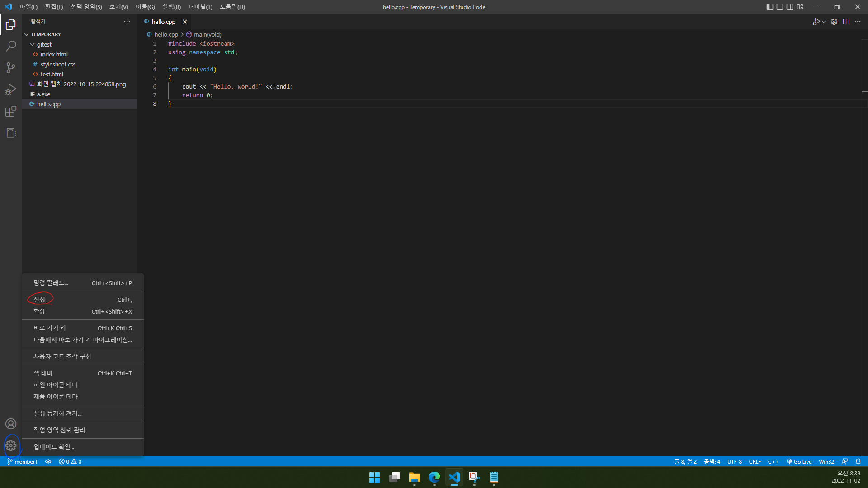Select 명령 팔레트... from the Manage menu
The height and width of the screenshot is (488, 868).
click(83, 283)
